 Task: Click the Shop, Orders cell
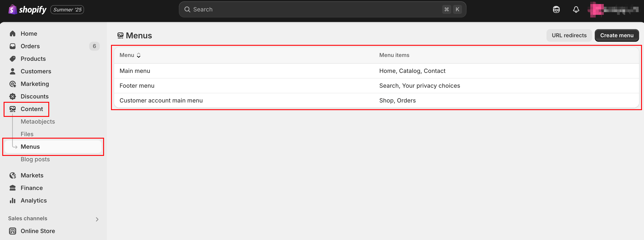[x=398, y=100]
